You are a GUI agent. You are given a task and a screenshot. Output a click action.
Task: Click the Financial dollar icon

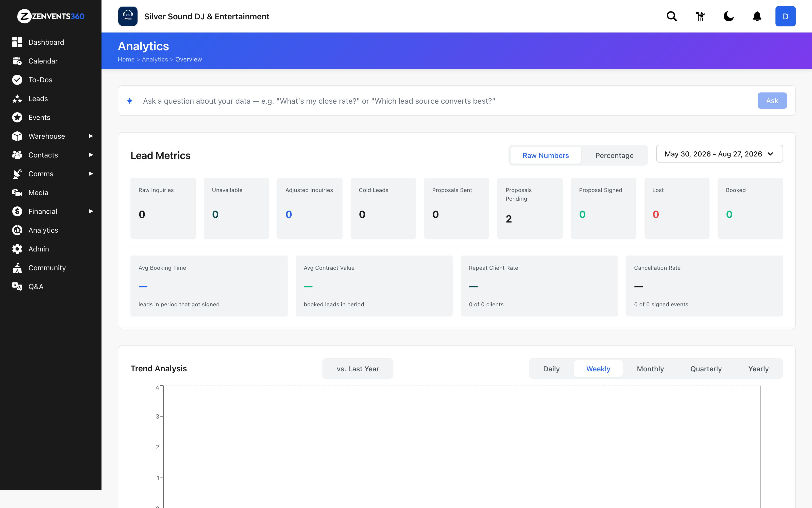[x=17, y=211]
